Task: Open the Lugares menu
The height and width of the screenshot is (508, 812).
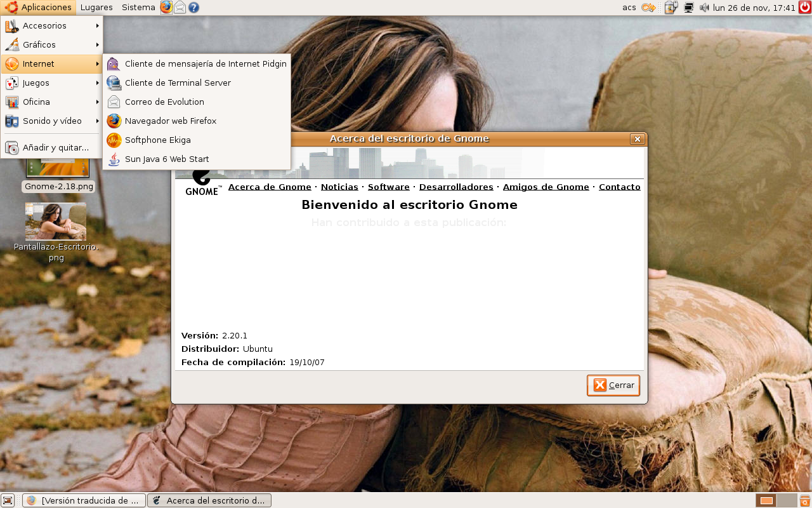Action: (96, 8)
